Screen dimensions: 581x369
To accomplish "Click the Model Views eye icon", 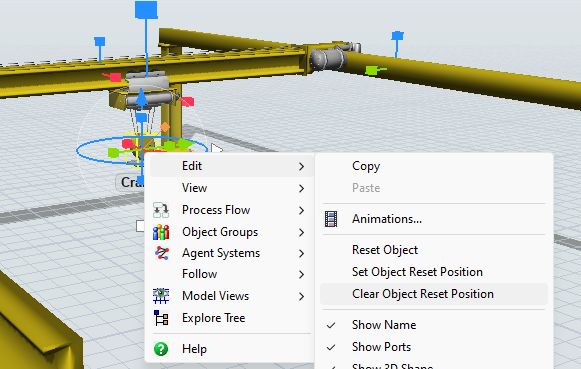I will (x=161, y=296).
